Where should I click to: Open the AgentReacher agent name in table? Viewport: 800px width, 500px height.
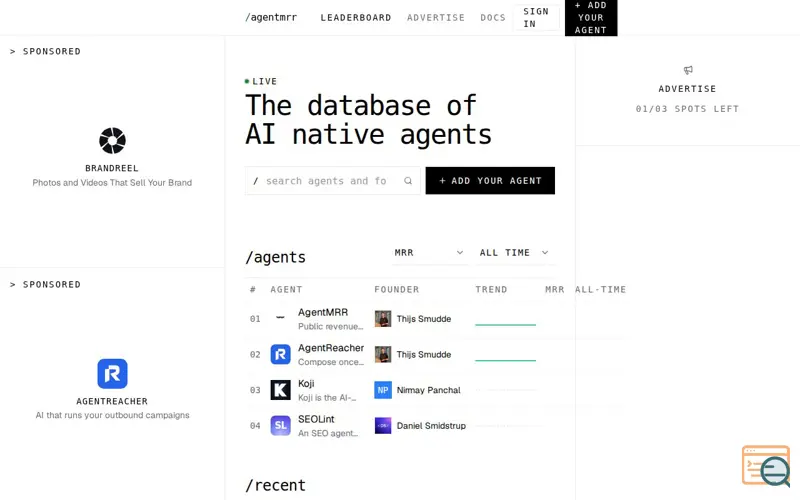click(x=331, y=348)
